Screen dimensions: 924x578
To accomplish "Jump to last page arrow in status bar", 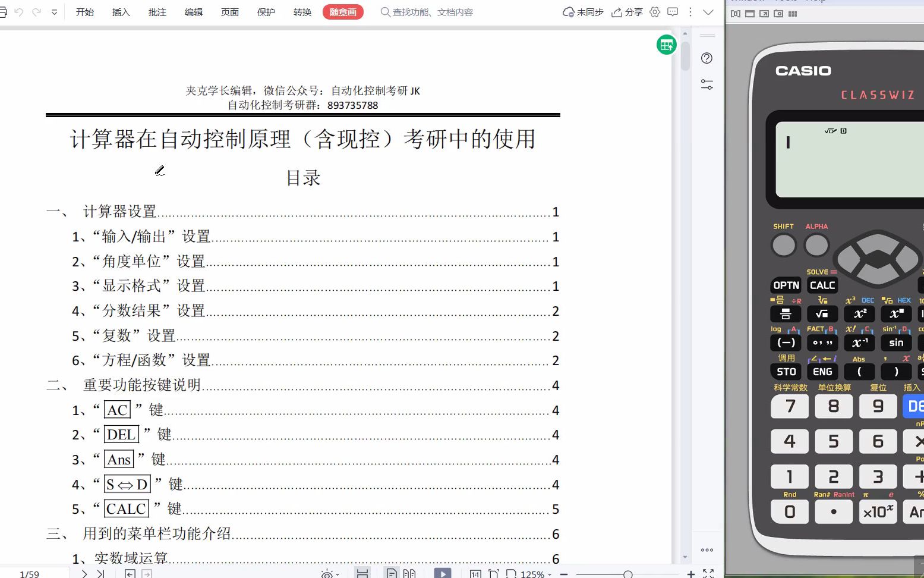I will 100,574.
